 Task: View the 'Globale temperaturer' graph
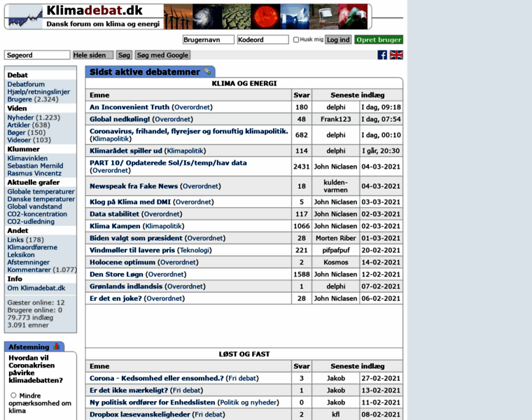[41, 191]
